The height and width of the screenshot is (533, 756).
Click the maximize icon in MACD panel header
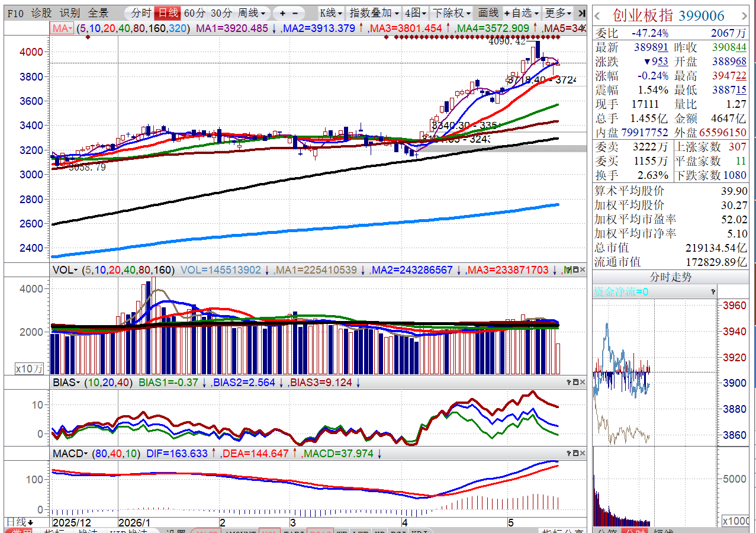coord(575,454)
